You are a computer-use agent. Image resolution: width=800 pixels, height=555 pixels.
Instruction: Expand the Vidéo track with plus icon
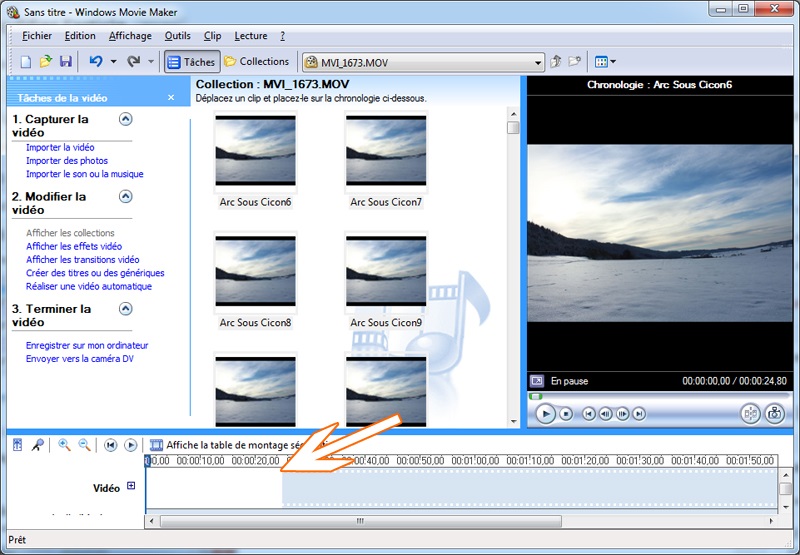pos(131,487)
